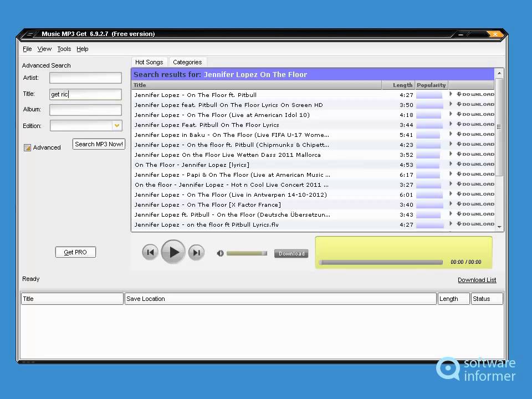Viewport: 532px width, 399px height.
Task: Download 'On The Floor - Jennifer Lopez [lyrics]'
Action: [x=475, y=164]
